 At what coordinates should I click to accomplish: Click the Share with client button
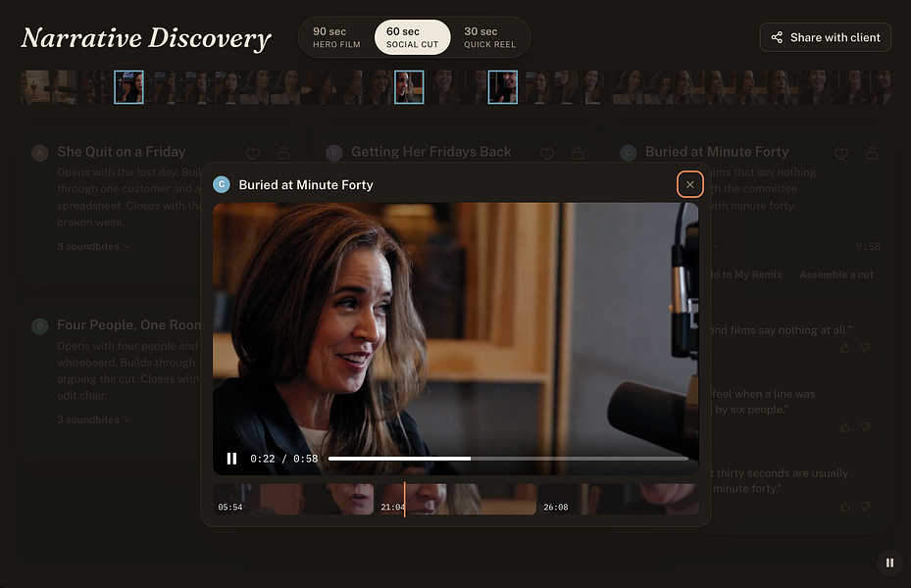(825, 37)
